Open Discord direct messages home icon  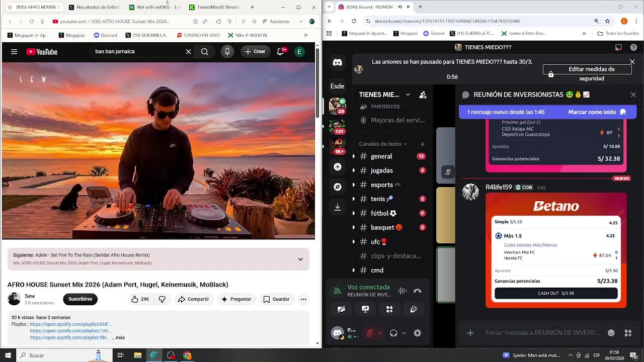click(338, 63)
